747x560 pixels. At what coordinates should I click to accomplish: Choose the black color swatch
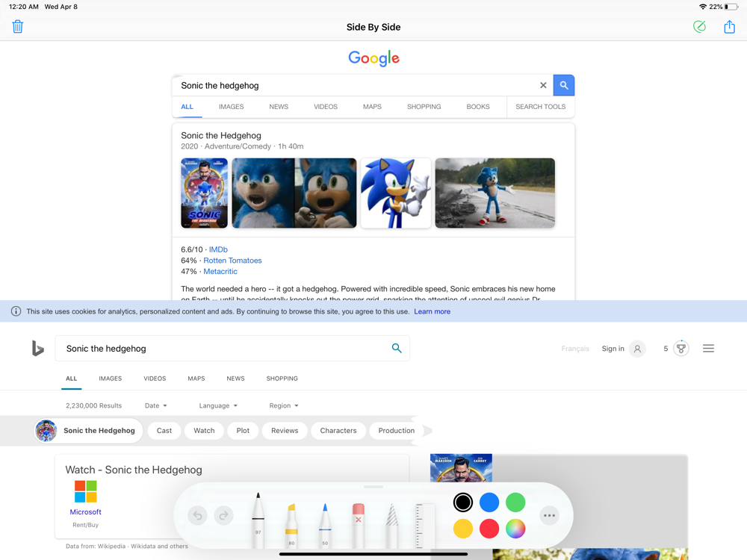(462, 503)
